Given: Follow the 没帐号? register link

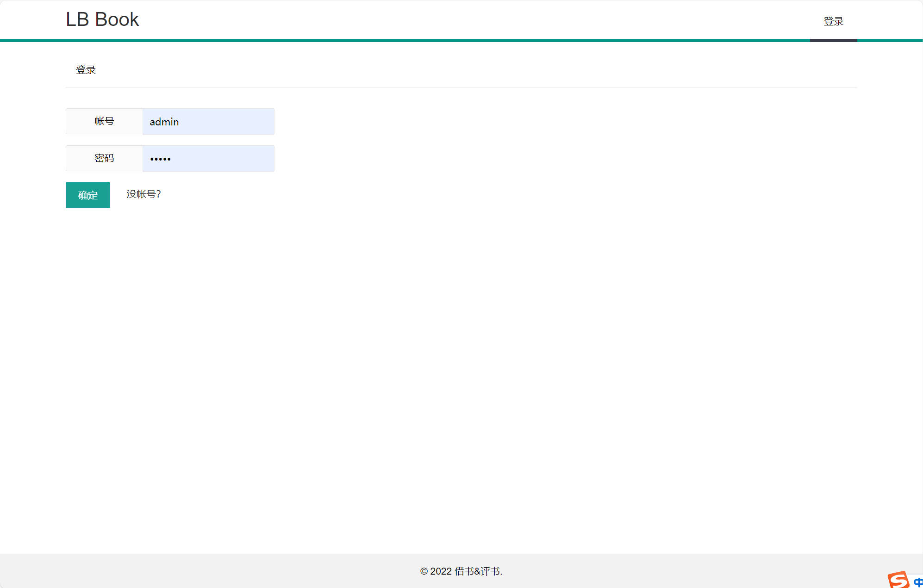Looking at the screenshot, I should [x=143, y=194].
